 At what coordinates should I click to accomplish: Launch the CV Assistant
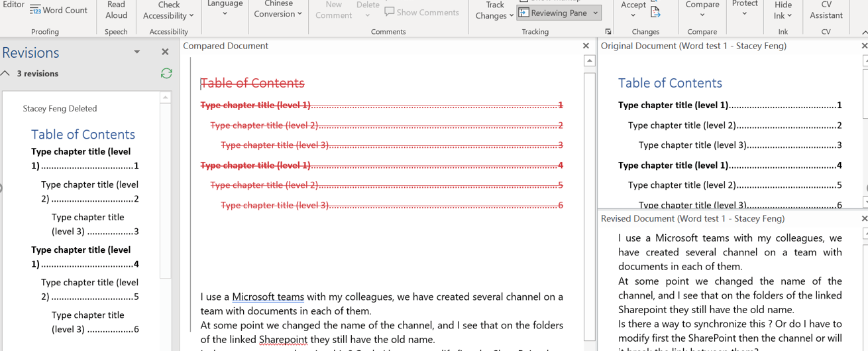(826, 10)
